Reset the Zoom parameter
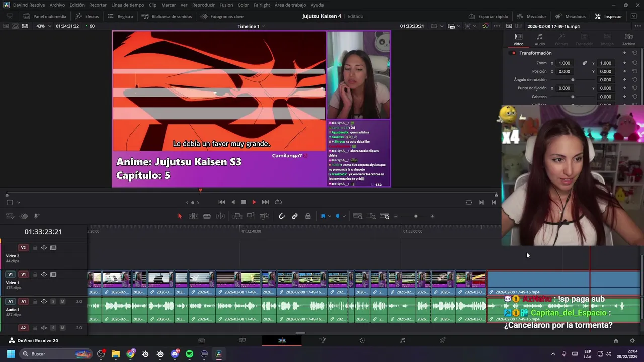 634,63
